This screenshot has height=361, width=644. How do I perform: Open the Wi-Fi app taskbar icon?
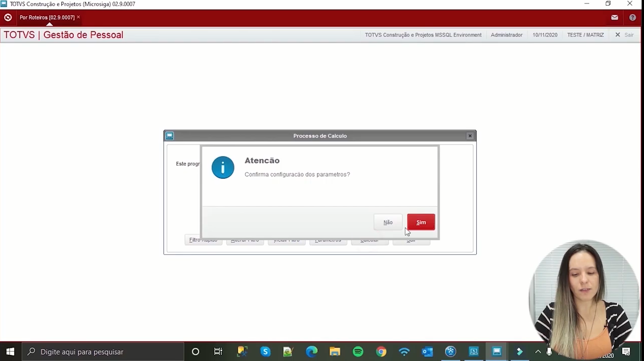(404, 351)
